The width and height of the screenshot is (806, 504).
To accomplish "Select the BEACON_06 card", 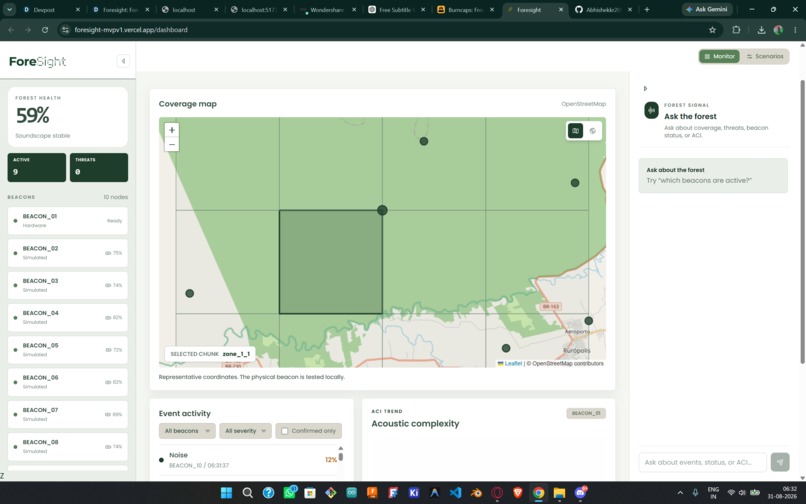I will click(x=68, y=382).
